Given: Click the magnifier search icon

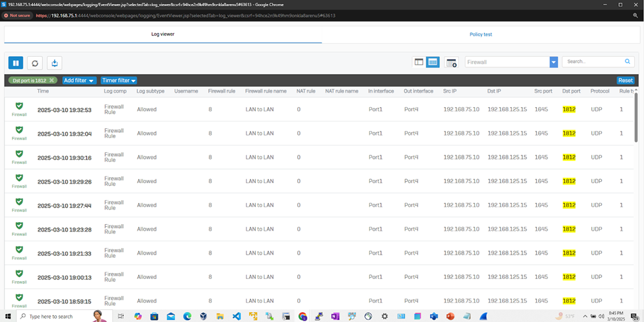Looking at the screenshot, I should pos(627,61).
